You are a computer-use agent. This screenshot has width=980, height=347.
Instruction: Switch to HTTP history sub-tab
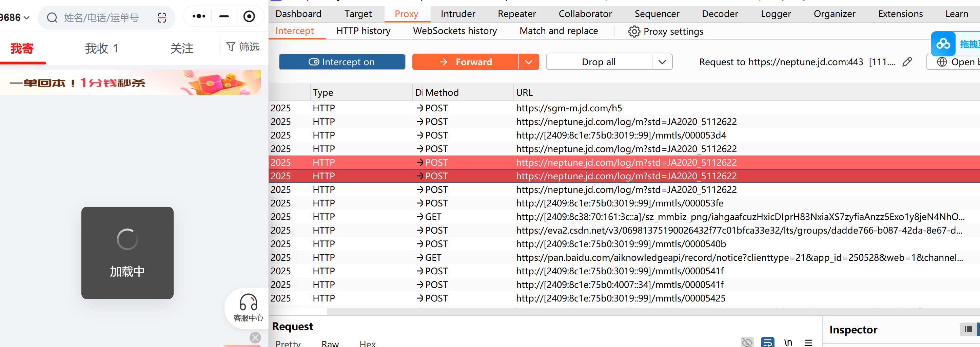[363, 31]
